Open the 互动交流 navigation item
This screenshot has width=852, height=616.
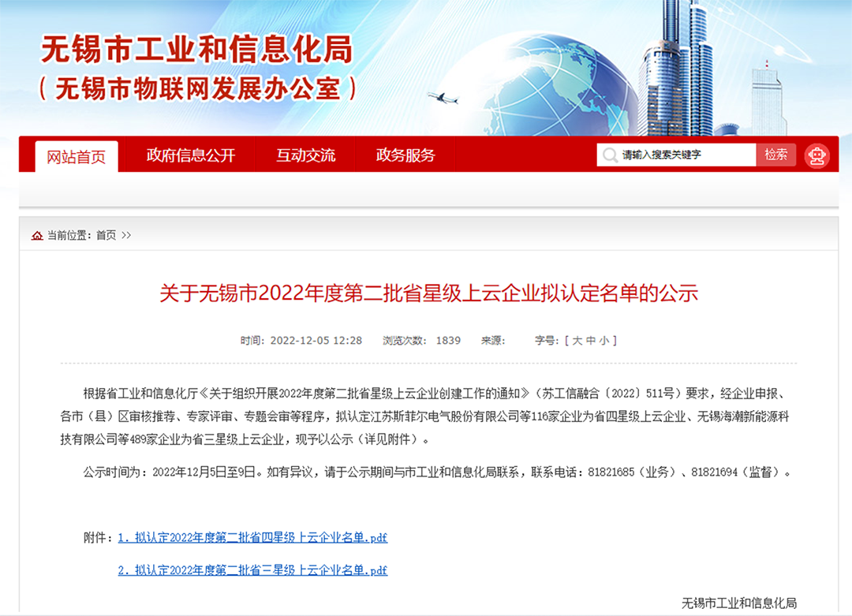coord(305,155)
